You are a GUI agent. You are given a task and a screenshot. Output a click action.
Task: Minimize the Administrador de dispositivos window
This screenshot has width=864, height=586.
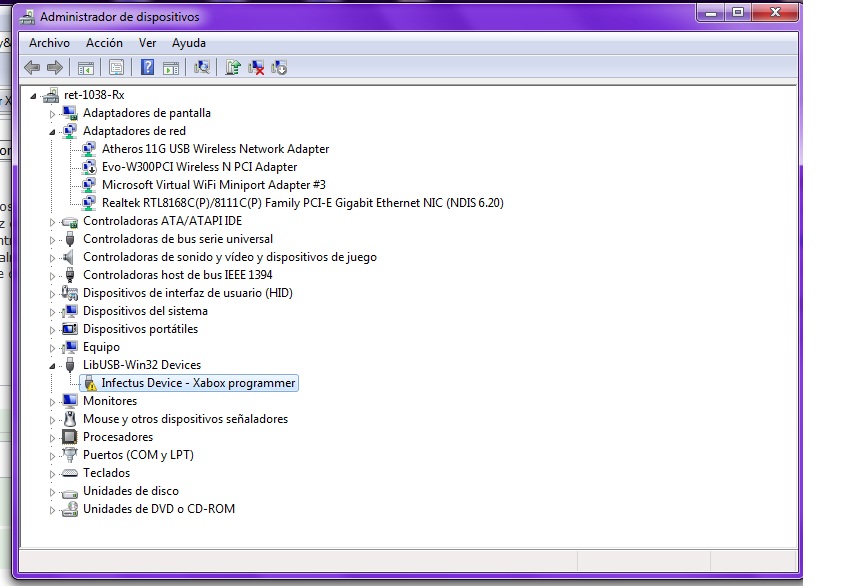[711, 12]
